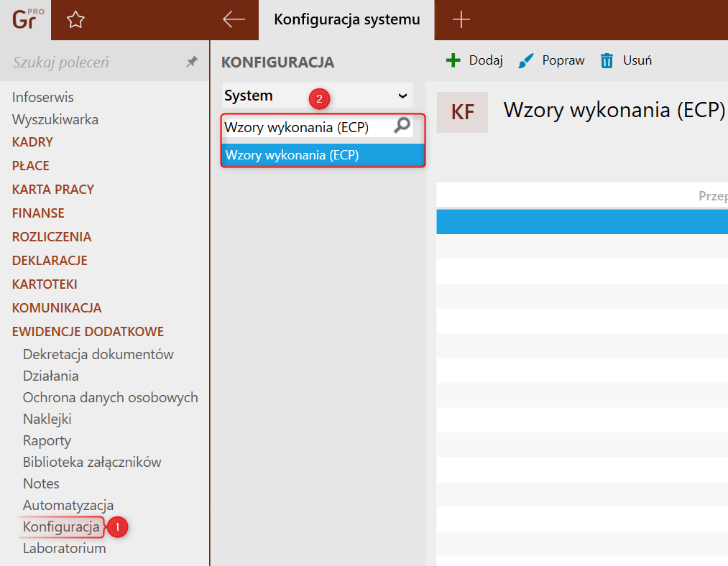Open the Raporty item
This screenshot has height=566, width=728.
pos(47,440)
